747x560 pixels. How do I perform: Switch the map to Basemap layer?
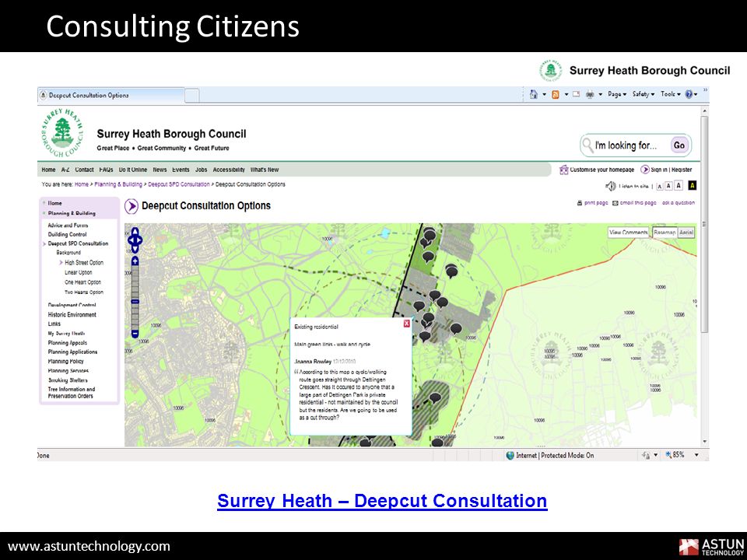(x=665, y=233)
